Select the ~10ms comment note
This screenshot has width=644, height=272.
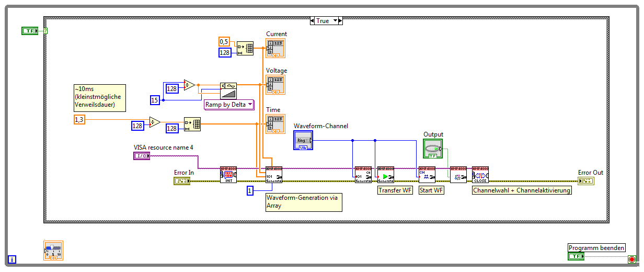(x=100, y=98)
